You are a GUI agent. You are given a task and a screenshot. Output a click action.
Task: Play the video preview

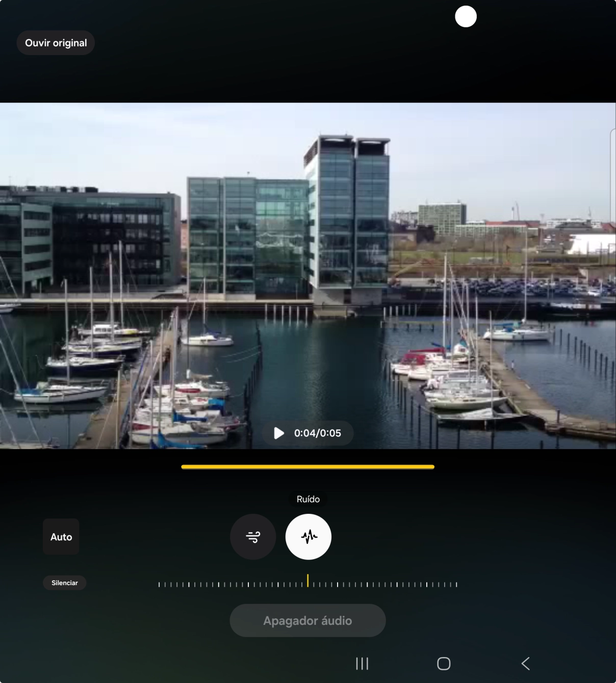point(279,433)
